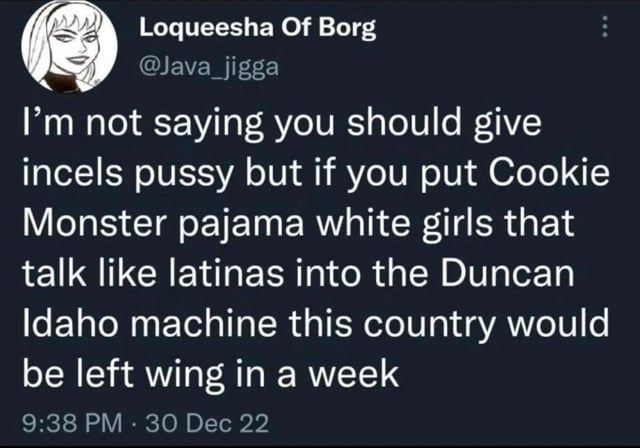Click the cartoon woman profile avatar
This screenshot has width=640, height=448.
pos(69,44)
